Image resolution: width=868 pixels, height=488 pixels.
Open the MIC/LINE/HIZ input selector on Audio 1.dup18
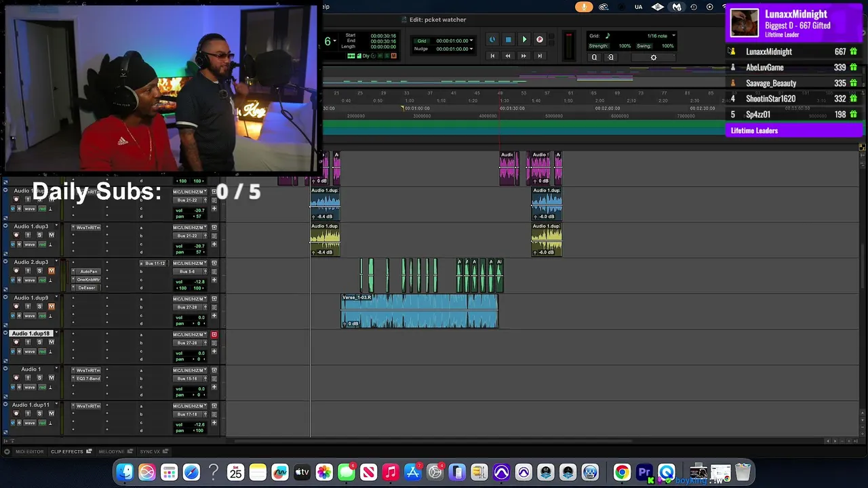pyautogui.click(x=190, y=335)
